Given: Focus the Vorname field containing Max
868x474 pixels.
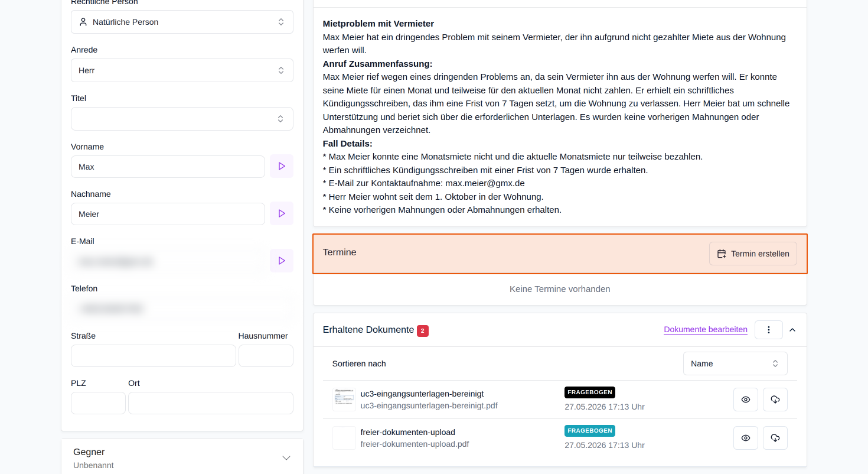Looking at the screenshot, I should pyautogui.click(x=168, y=167).
